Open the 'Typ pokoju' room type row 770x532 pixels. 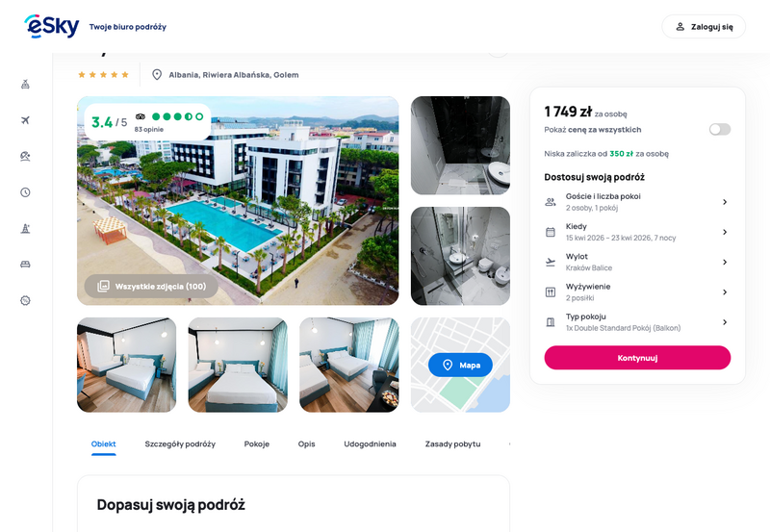(637, 322)
